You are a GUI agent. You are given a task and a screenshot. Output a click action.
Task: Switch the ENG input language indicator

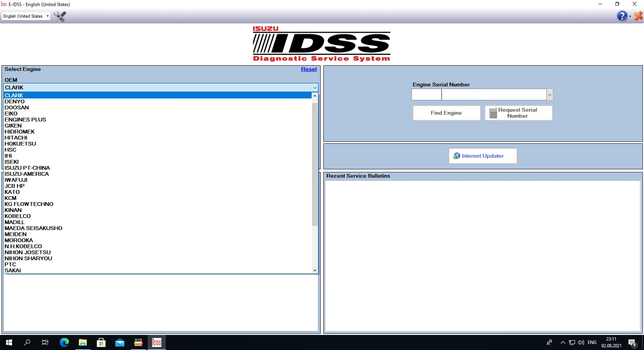coord(592,342)
